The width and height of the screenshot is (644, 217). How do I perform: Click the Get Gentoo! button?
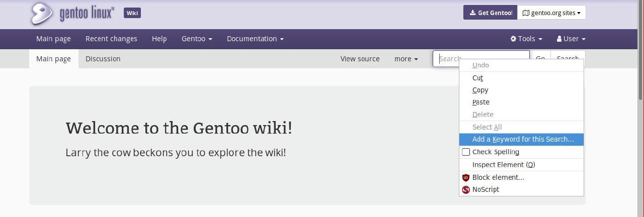click(x=490, y=13)
